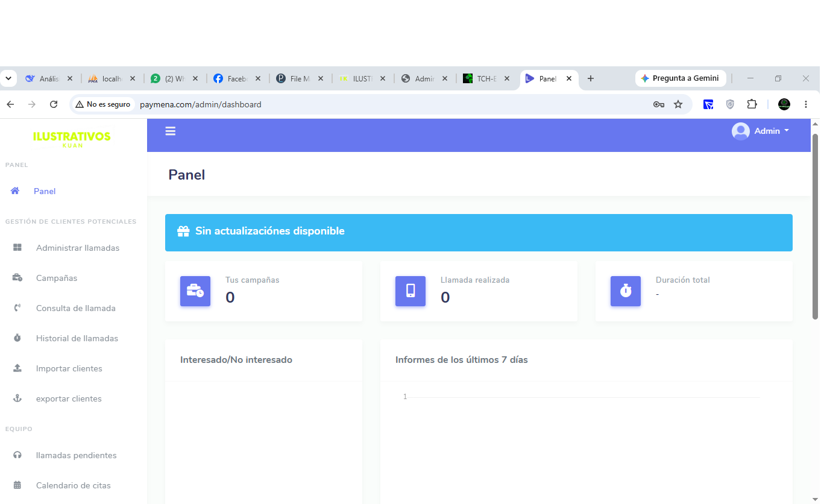This screenshot has width=824, height=504.
Task: Click the home icon beside Panel
Action: 15,191
